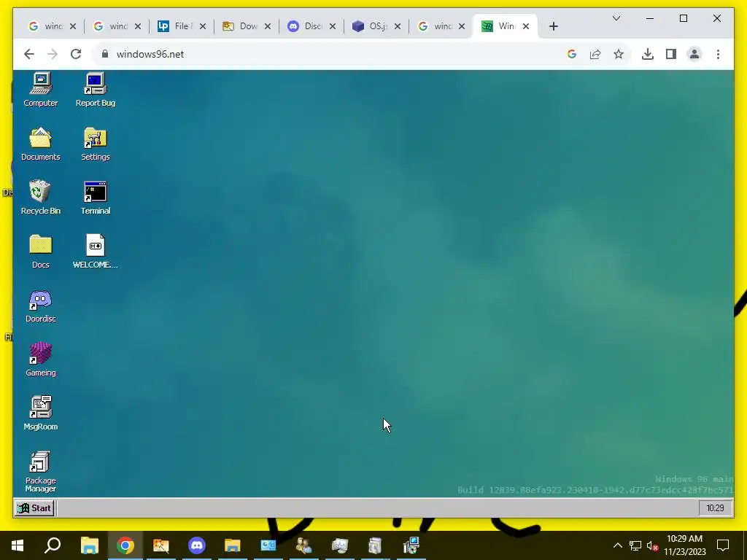Select the WELCOME markdown file

[96, 252]
